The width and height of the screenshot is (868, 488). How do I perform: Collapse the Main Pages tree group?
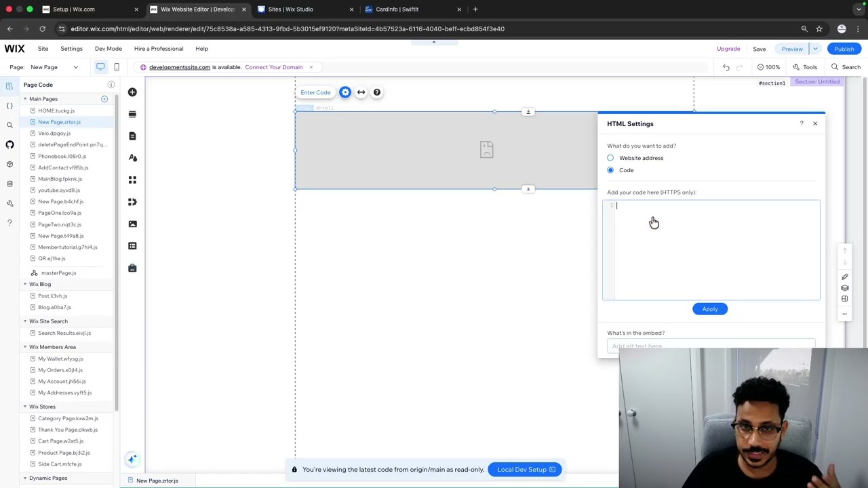[x=25, y=99]
